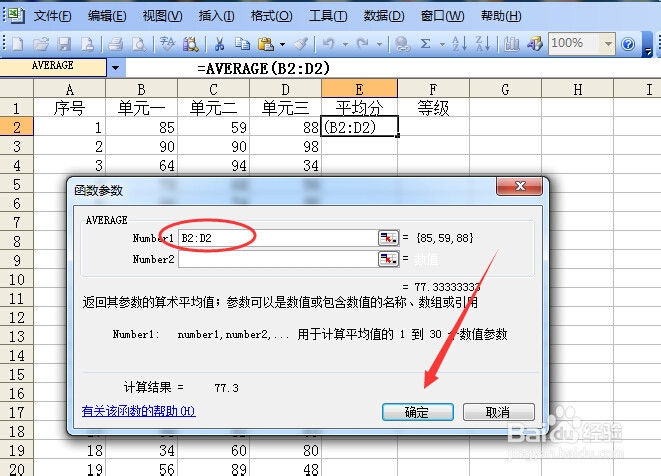661x476 pixels.
Task: Close the 函数参数 dialog with red X
Action: click(519, 186)
